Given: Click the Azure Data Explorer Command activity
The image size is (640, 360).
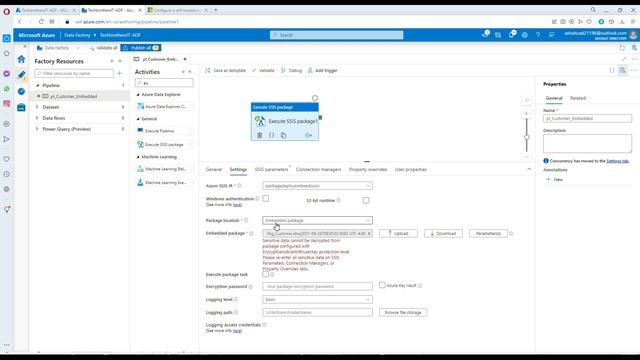Looking at the screenshot, I should (163, 107).
